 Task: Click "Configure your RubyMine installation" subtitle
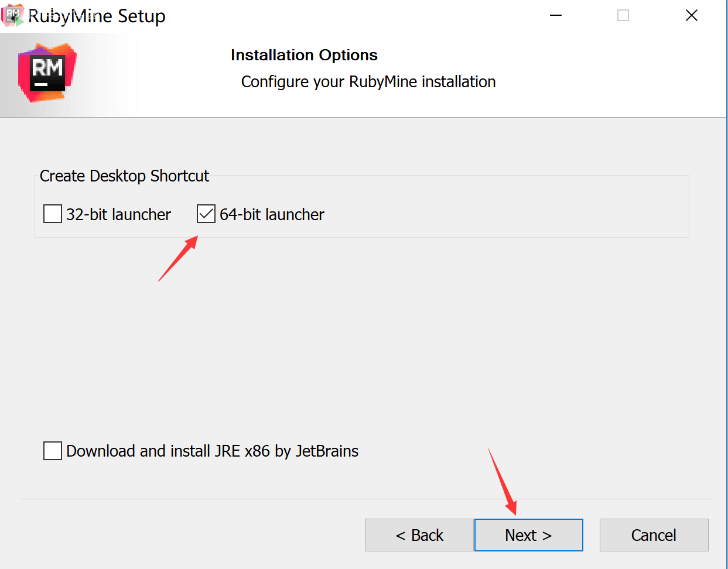pyautogui.click(x=368, y=81)
